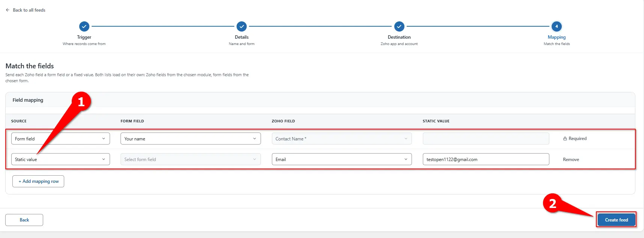
Task: Click the SOURCE column header
Action: click(19, 121)
